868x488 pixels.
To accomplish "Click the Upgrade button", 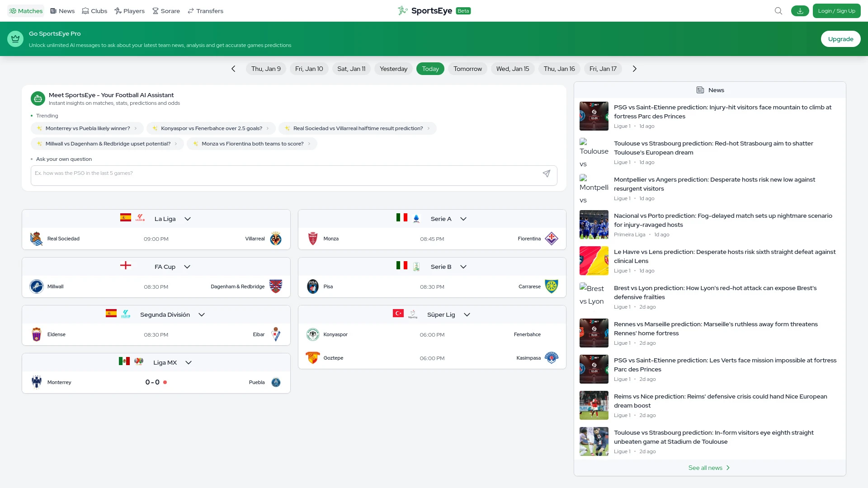I will point(840,39).
